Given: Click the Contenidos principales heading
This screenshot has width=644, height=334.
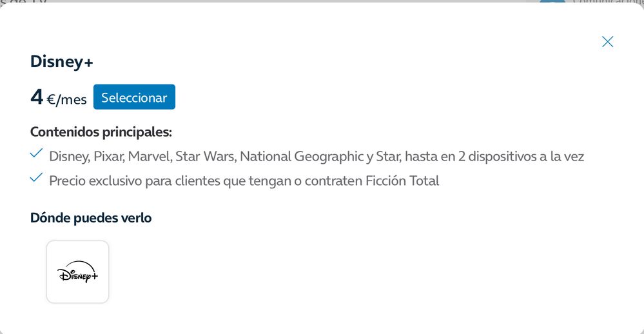Looking at the screenshot, I should 101,132.
